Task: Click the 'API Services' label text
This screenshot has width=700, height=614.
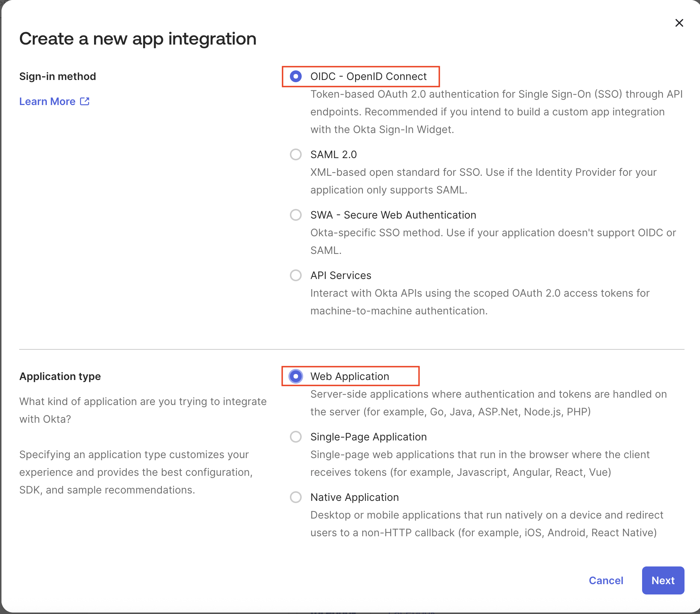Action: (340, 275)
